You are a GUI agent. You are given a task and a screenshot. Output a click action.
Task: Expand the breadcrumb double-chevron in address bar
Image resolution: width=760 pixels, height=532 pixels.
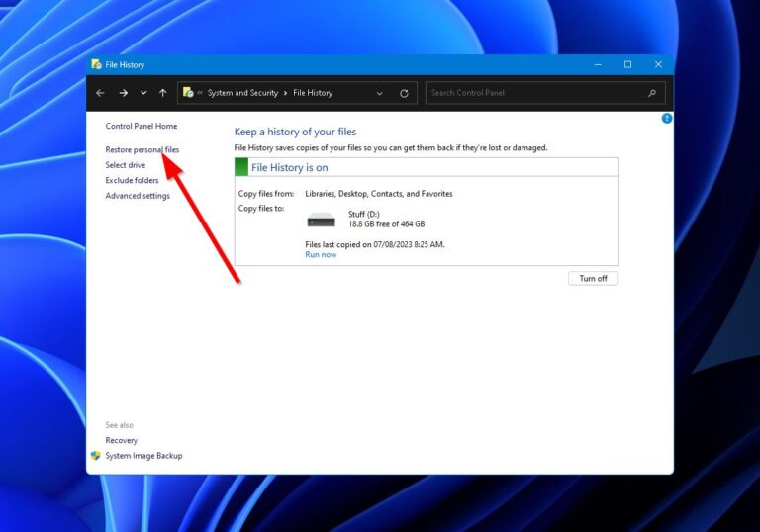tap(200, 93)
